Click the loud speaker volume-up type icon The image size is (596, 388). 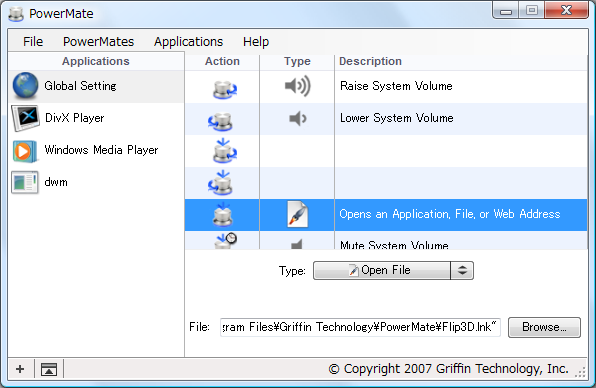click(298, 86)
